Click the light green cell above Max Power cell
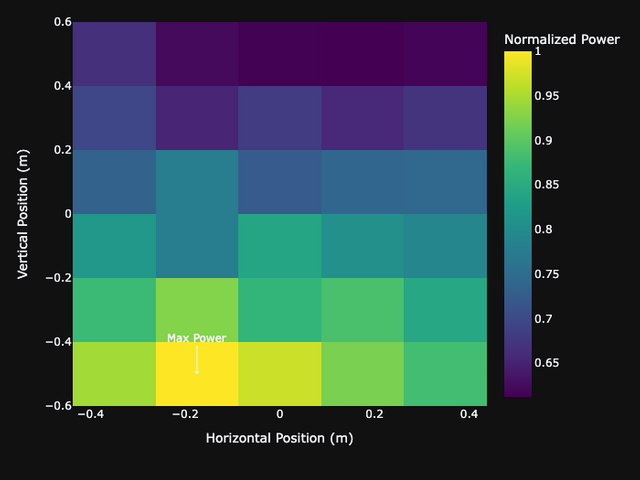 tap(197, 310)
